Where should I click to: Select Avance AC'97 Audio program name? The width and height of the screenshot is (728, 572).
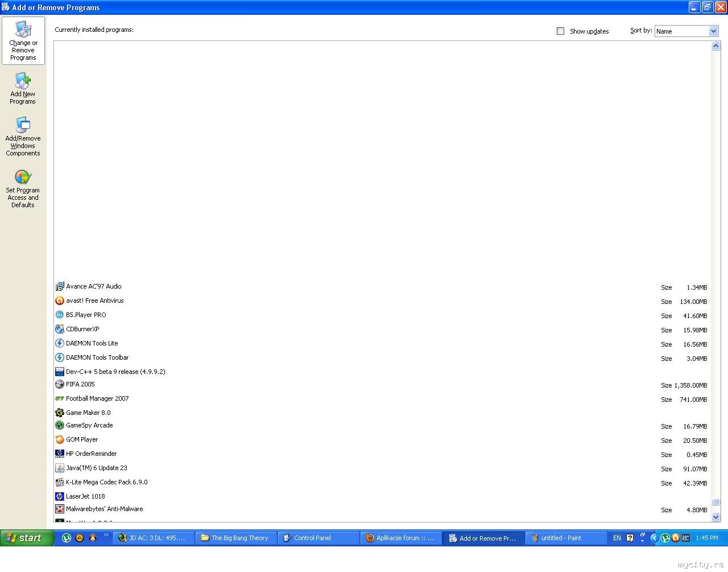(x=94, y=286)
